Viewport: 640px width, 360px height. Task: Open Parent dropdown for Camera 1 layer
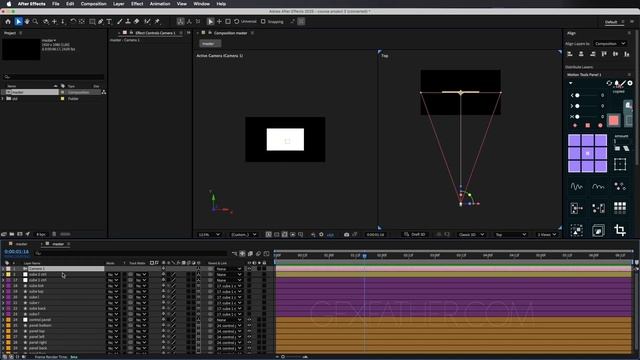[229, 269]
